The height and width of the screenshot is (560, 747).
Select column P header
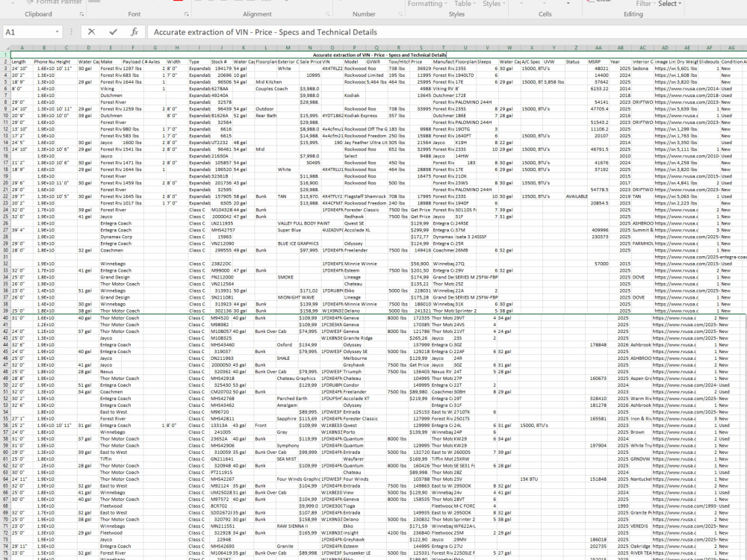[354, 48]
